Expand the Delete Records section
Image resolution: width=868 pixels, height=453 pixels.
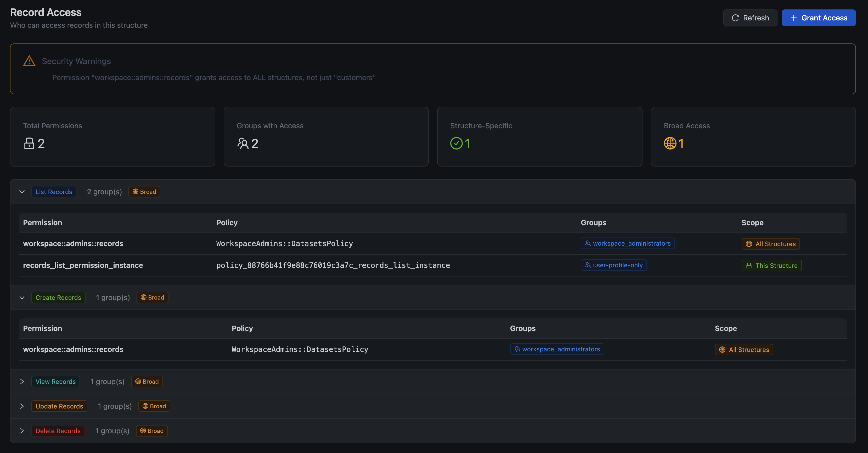click(x=22, y=431)
